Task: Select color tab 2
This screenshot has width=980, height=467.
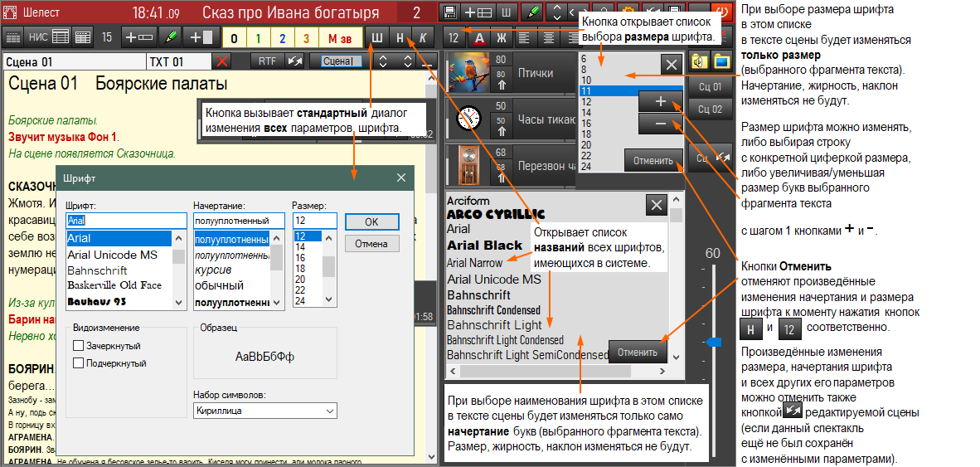Action: click(x=283, y=38)
